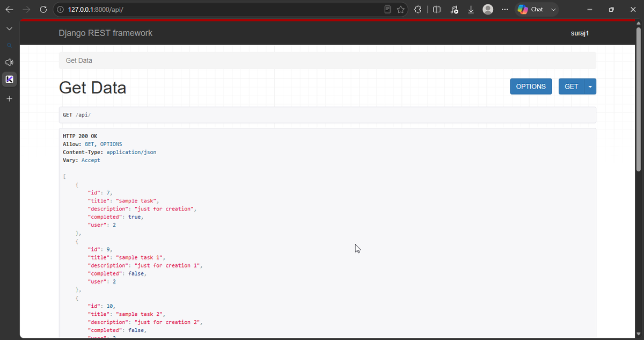
Task: Open the media control music icon
Action: pos(454,10)
